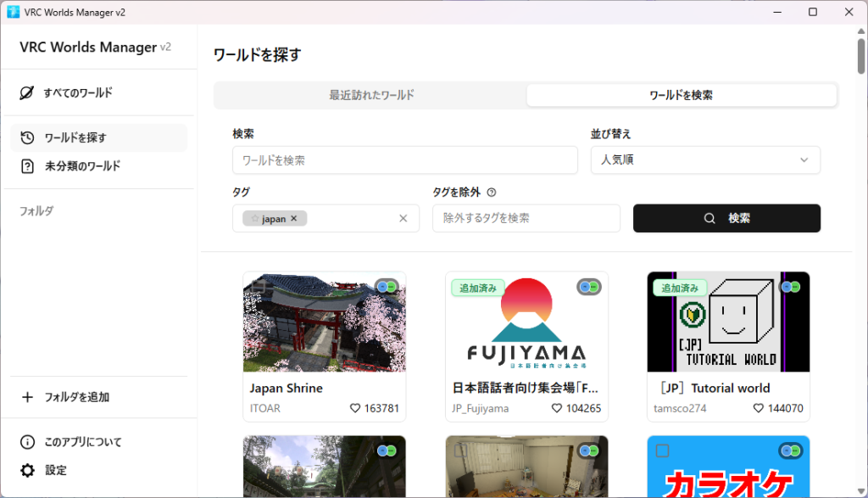Open the [JP] Tutorial world thumbnail

(x=727, y=322)
